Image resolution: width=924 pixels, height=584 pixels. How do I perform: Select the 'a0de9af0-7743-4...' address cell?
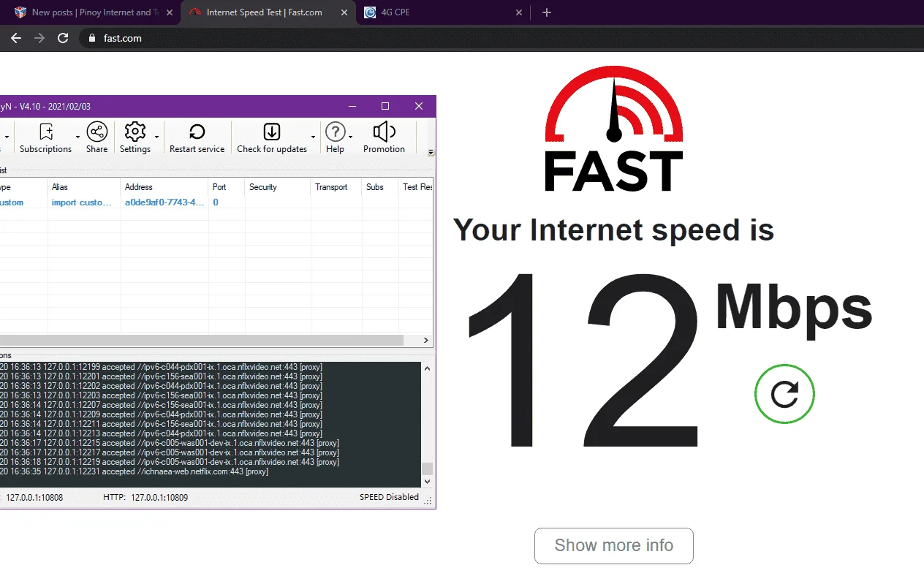(x=164, y=202)
